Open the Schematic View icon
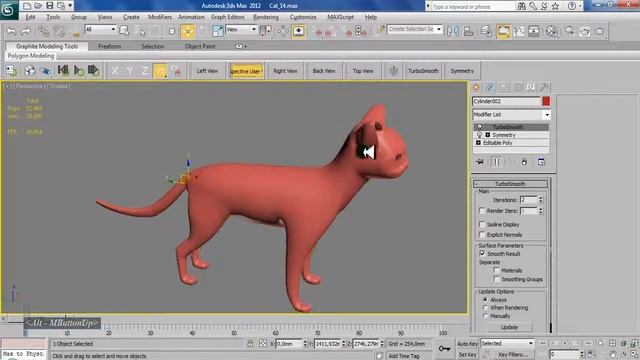 pos(534,31)
